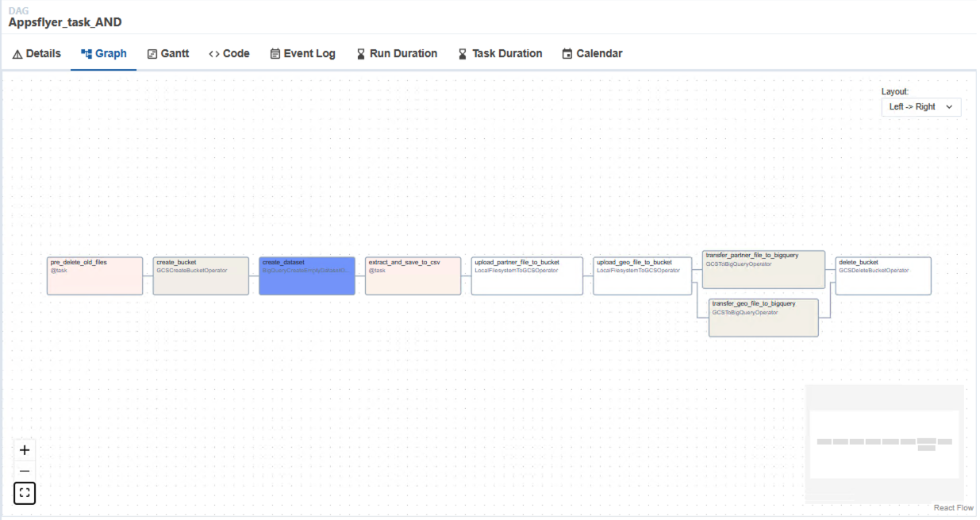This screenshot has height=520, width=980.
Task: Click the Calendar view icon
Action: tap(567, 53)
